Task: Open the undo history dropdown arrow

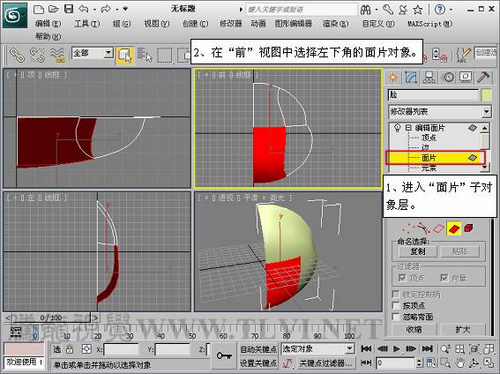Action: coord(94,9)
